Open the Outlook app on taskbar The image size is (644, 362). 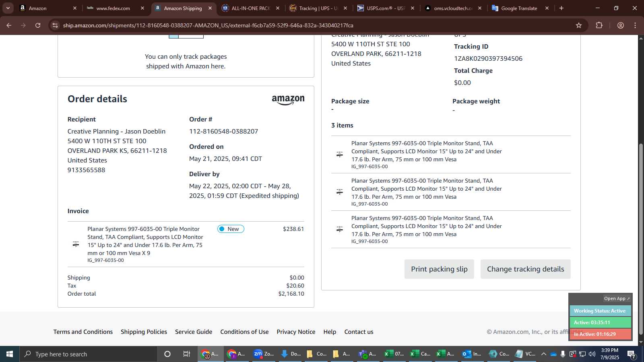coord(472,354)
